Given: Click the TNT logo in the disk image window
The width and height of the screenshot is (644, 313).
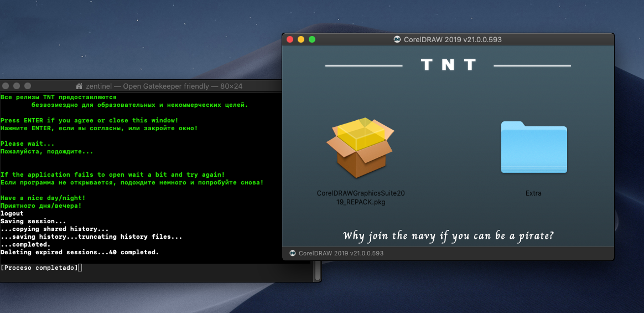Looking at the screenshot, I should (x=448, y=65).
